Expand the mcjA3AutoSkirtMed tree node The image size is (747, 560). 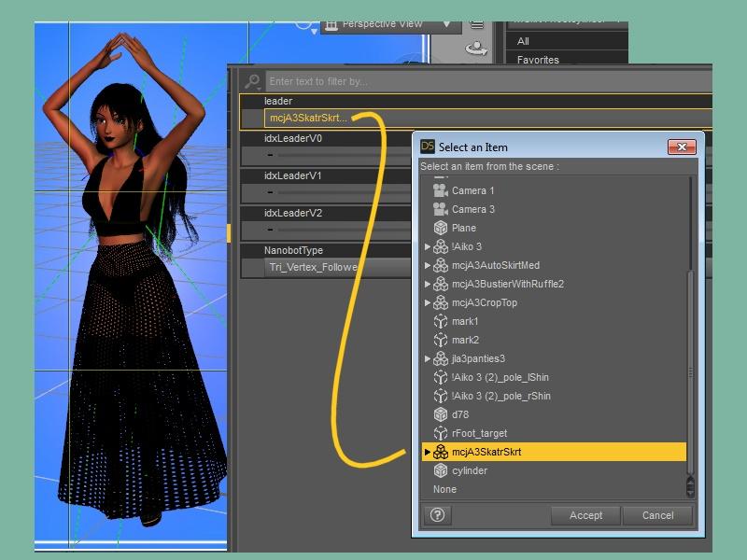click(428, 265)
